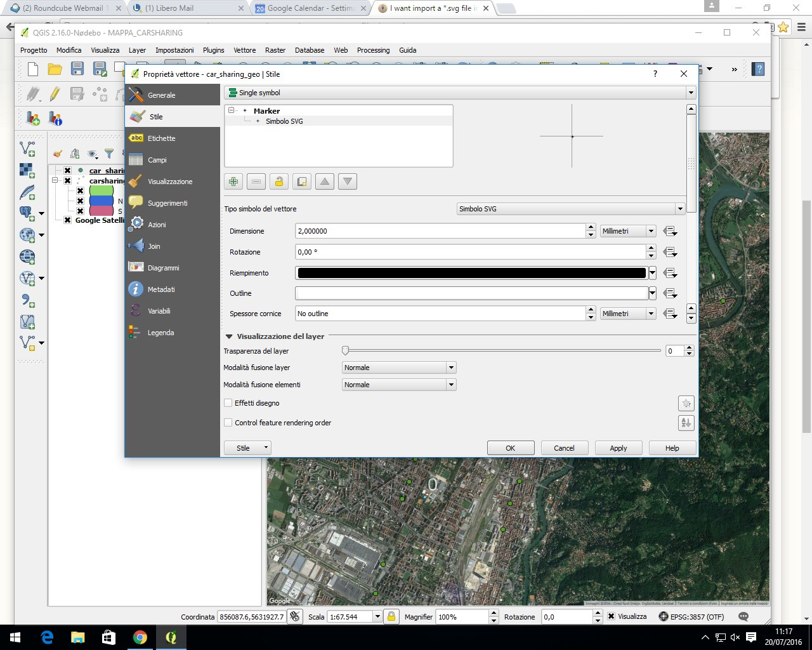Click the lock symbol layer color button
The height and width of the screenshot is (650, 812).
279,182
